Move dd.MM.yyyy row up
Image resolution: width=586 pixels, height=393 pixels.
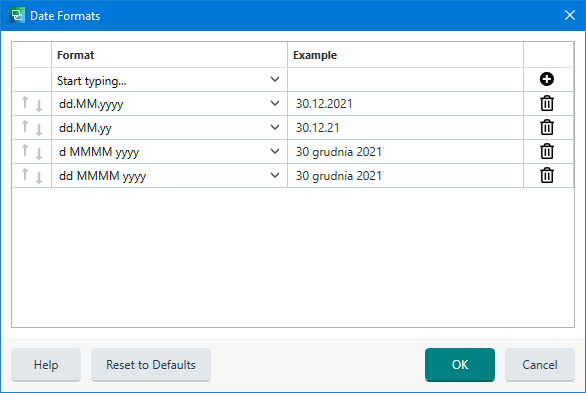tap(25, 102)
